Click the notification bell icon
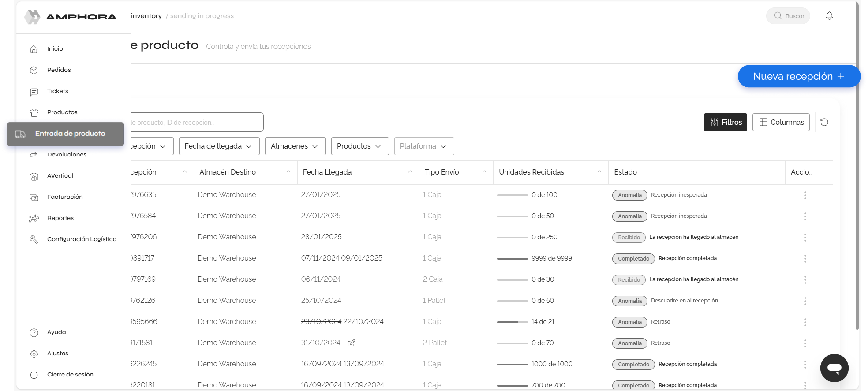Image resolution: width=868 pixels, height=391 pixels. [x=829, y=16]
